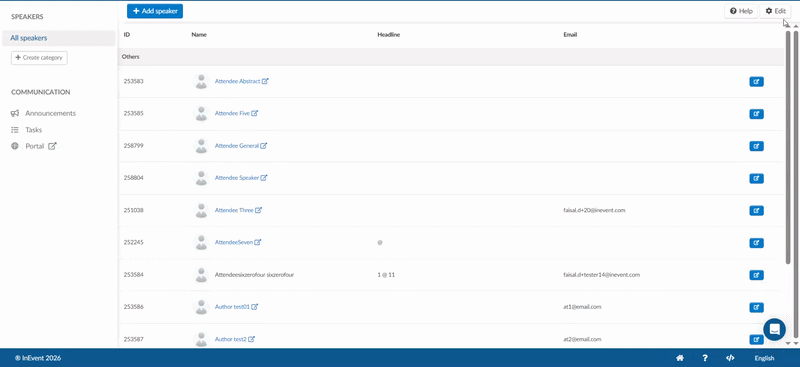Click avatar of Attendee Abstract
The height and width of the screenshot is (367, 800).
click(x=202, y=81)
